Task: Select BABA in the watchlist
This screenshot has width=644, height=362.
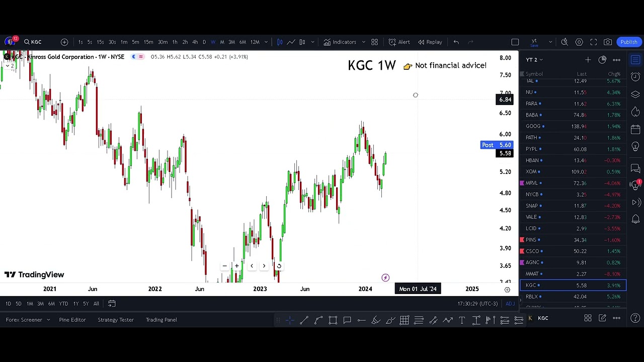Action: [573, 115]
